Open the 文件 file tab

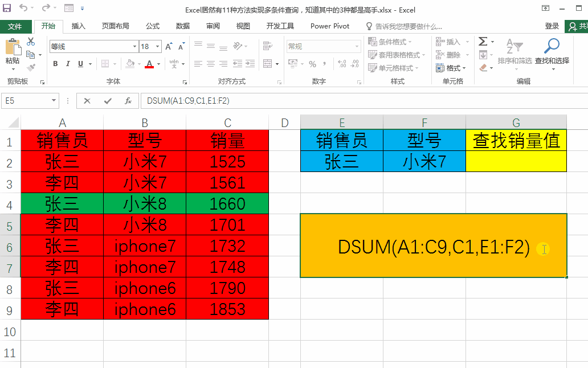[x=15, y=27]
